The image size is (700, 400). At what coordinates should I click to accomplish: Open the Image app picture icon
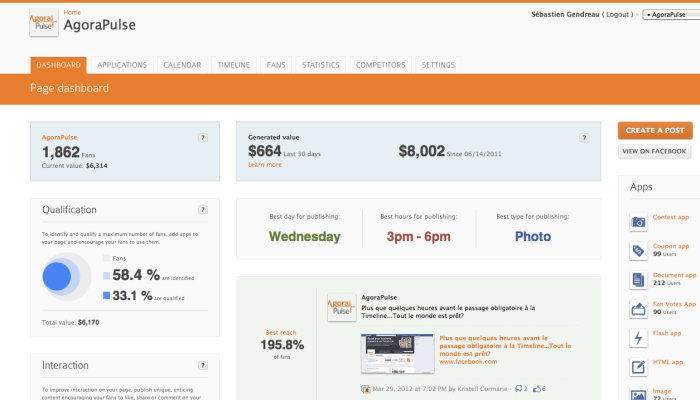tap(638, 394)
